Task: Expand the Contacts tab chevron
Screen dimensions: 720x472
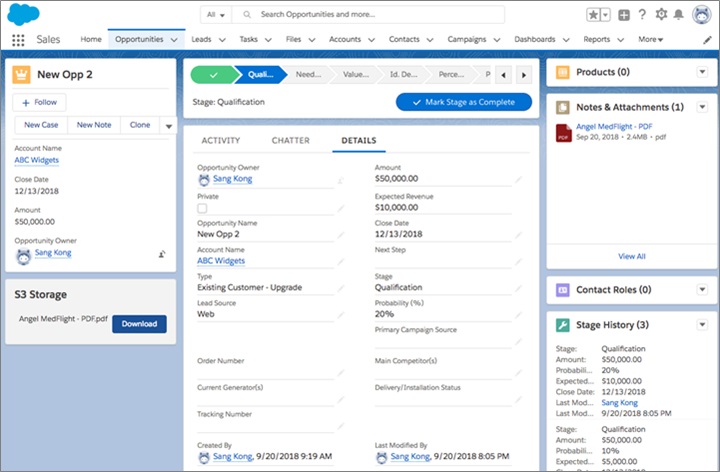Action: click(x=430, y=40)
